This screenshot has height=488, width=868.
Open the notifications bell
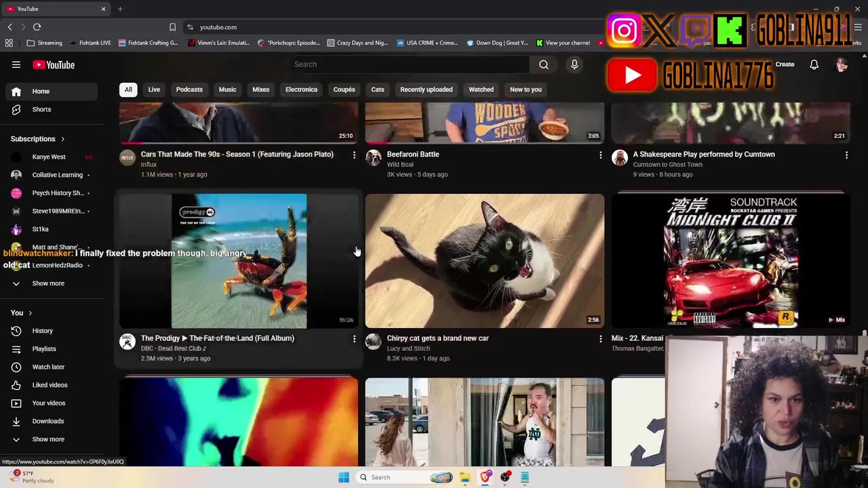[814, 64]
